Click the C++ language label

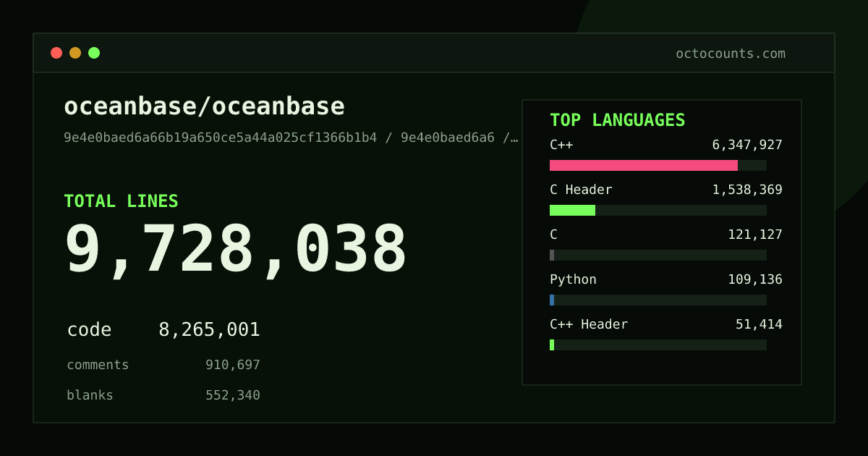point(561,145)
